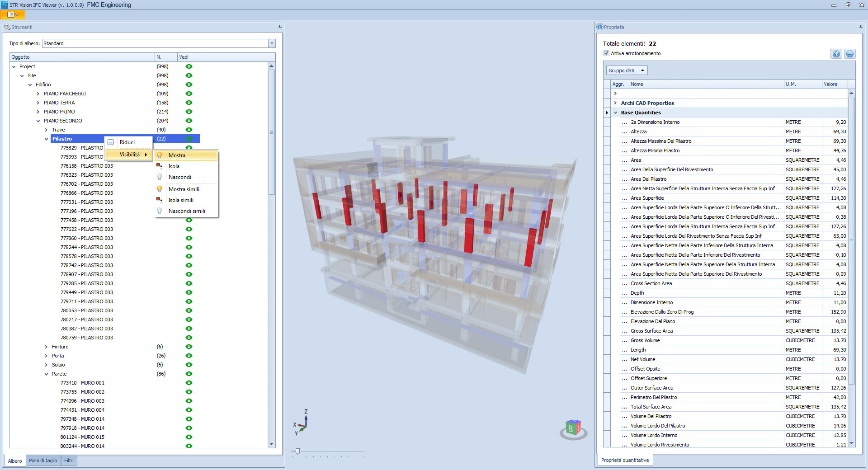Click the Strumenti panel icon
The width and height of the screenshot is (868, 470).
point(7,27)
